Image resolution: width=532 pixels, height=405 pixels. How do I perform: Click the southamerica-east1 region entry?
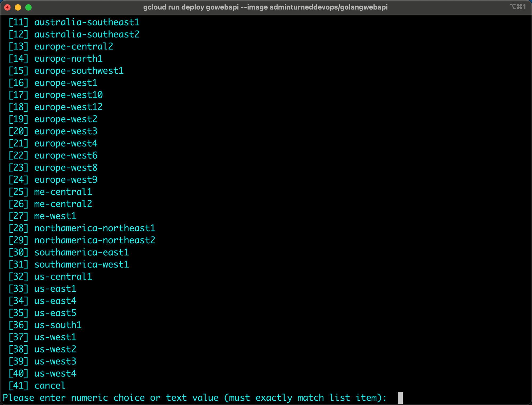tap(81, 252)
